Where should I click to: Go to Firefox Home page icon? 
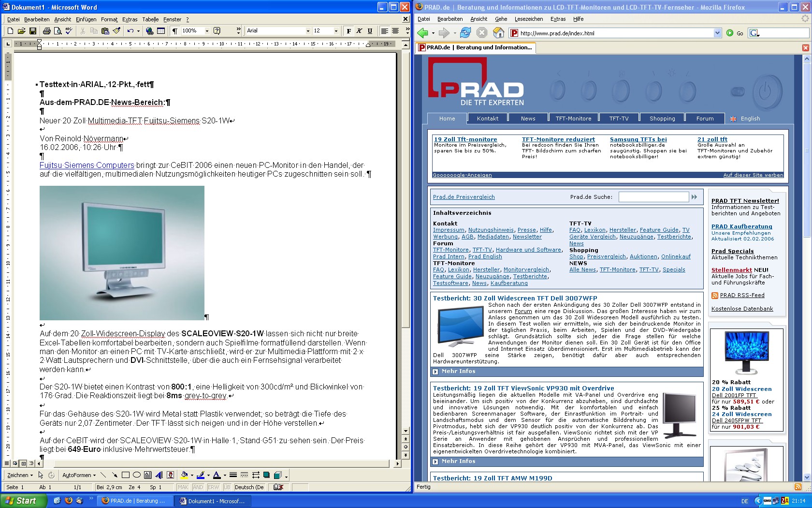click(x=498, y=33)
